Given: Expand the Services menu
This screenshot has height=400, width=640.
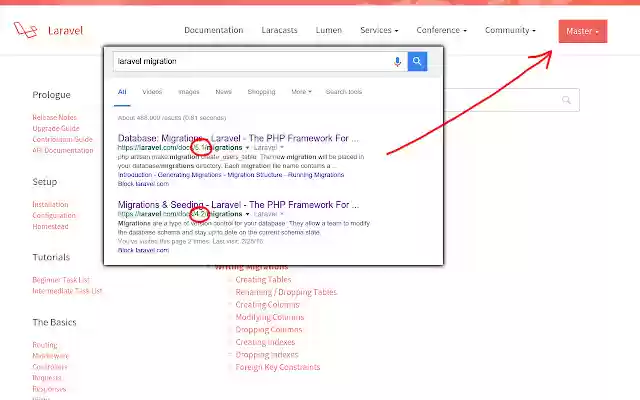Looking at the screenshot, I should [379, 30].
